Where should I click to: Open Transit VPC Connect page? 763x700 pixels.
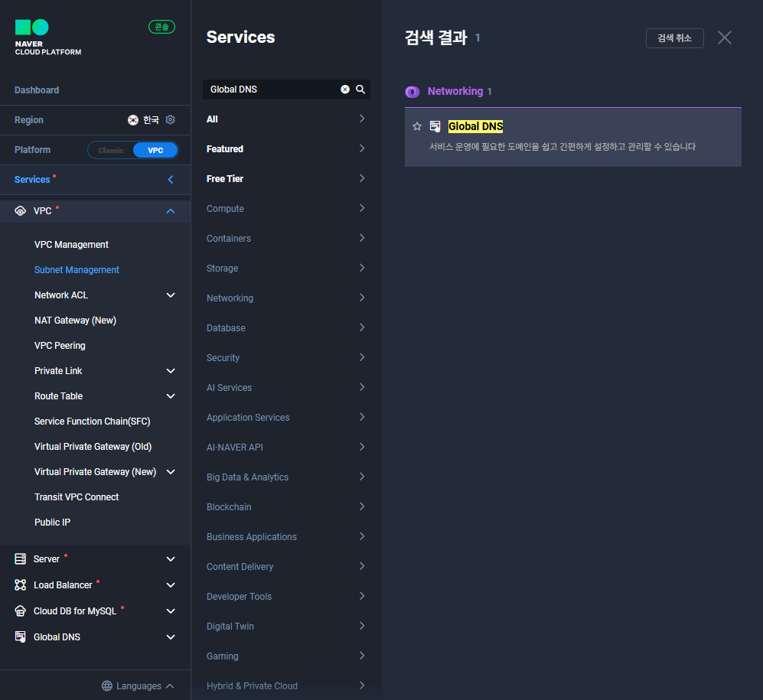click(77, 497)
